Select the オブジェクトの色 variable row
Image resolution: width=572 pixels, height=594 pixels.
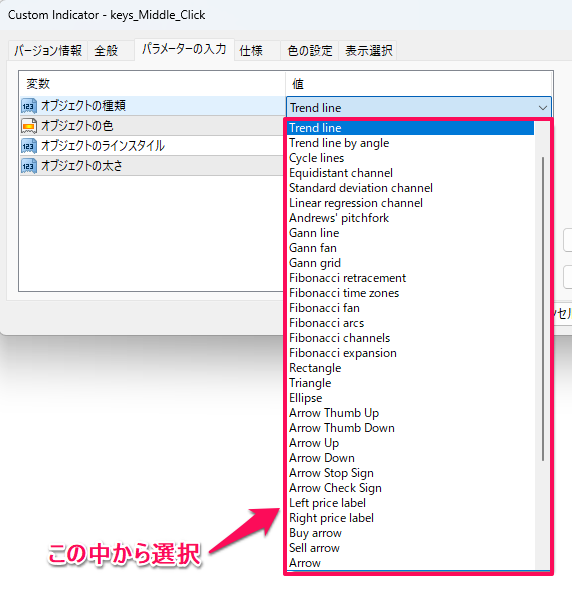[x=153, y=126]
